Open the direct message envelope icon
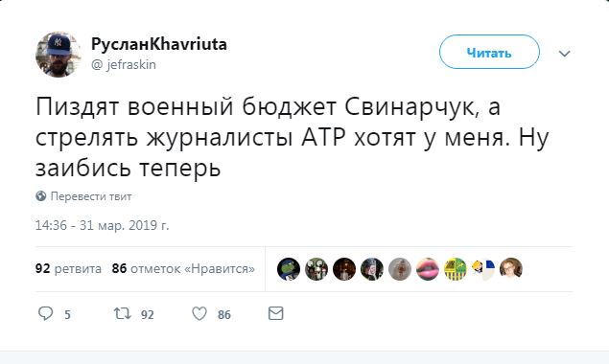 [276, 313]
